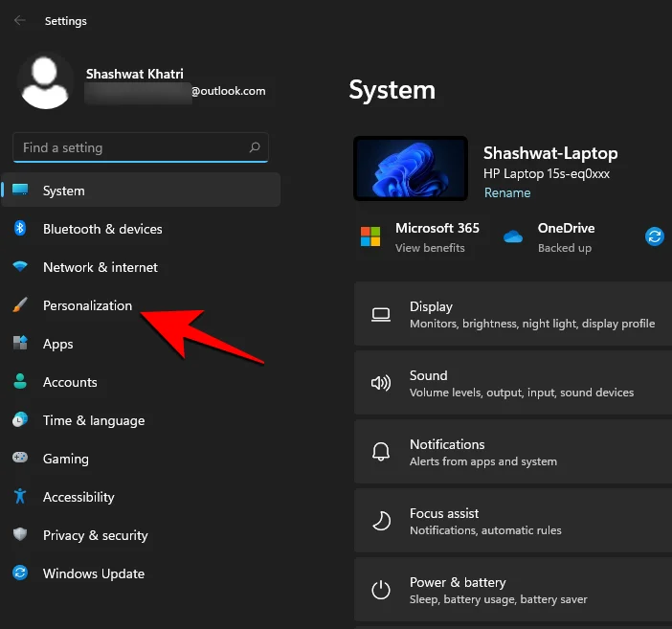Open the System category in sidebar
Viewport: 672px width, 629px height.
141,190
